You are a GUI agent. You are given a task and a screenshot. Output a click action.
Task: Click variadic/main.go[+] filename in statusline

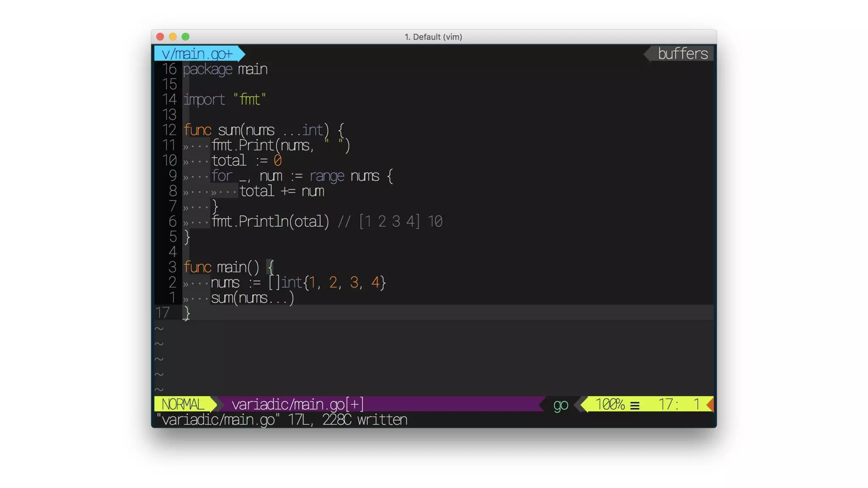298,404
